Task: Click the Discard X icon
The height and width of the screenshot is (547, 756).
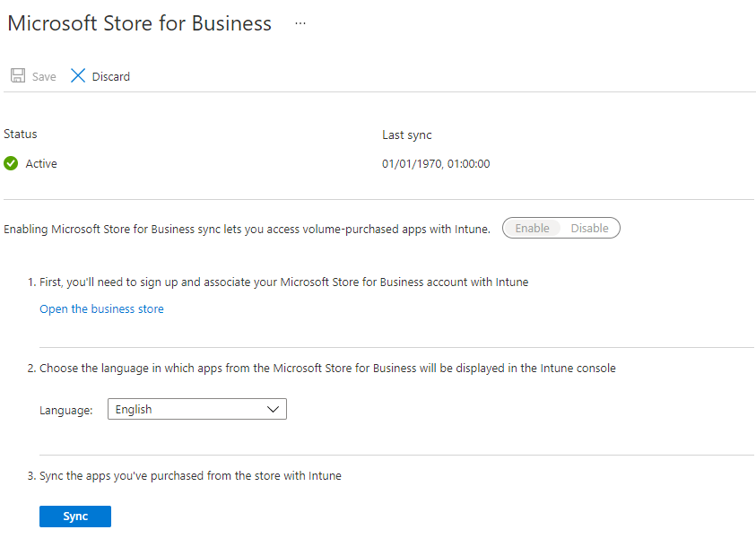Action: (78, 75)
